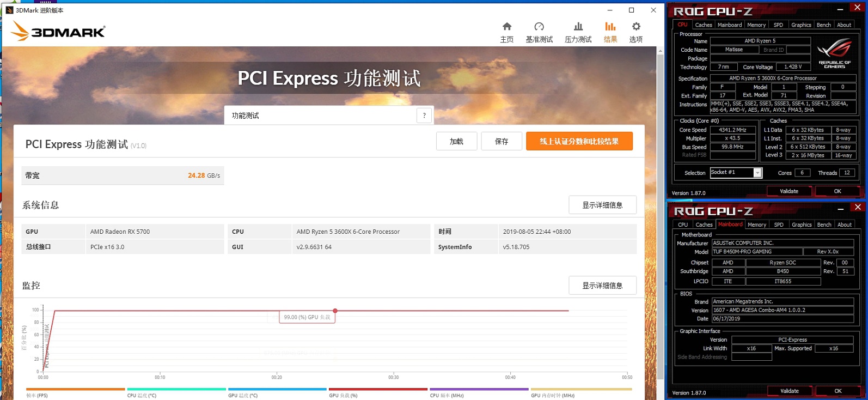Screen dimensions: 868x400
Task: Switch to About tab in lower CPU-Z
Action: (845, 225)
